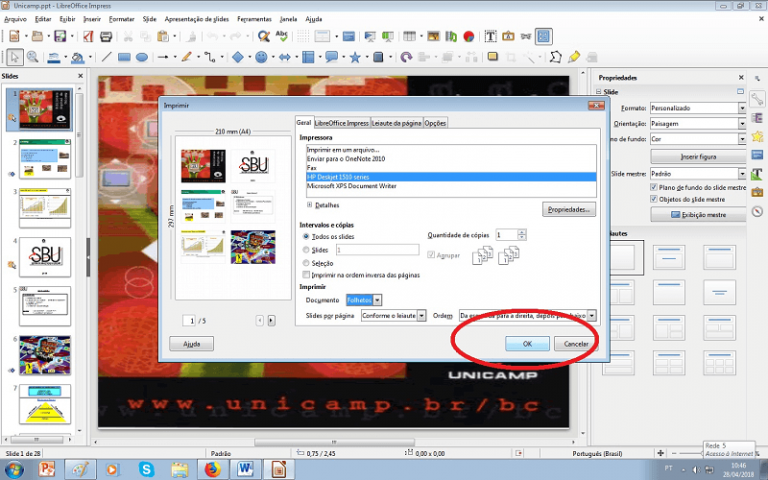Open Skype from the Windows taskbar
The image size is (768, 480).
147,468
